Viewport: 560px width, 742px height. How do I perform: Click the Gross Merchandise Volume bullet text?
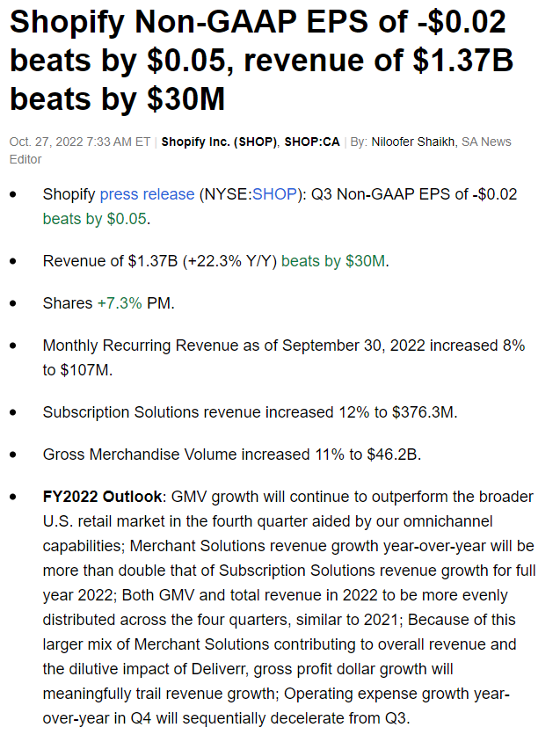tap(232, 455)
